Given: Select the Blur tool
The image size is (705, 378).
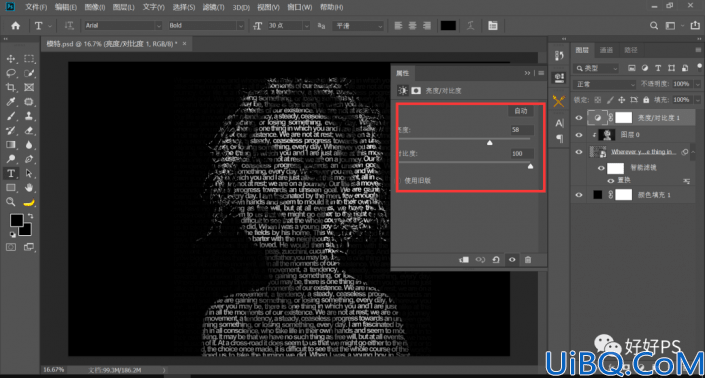Looking at the screenshot, I should coord(29,145).
